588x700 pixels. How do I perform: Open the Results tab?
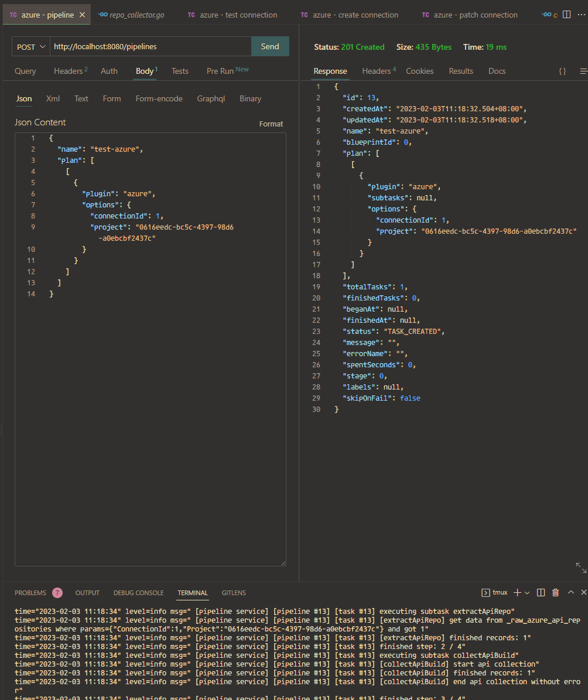tap(461, 71)
